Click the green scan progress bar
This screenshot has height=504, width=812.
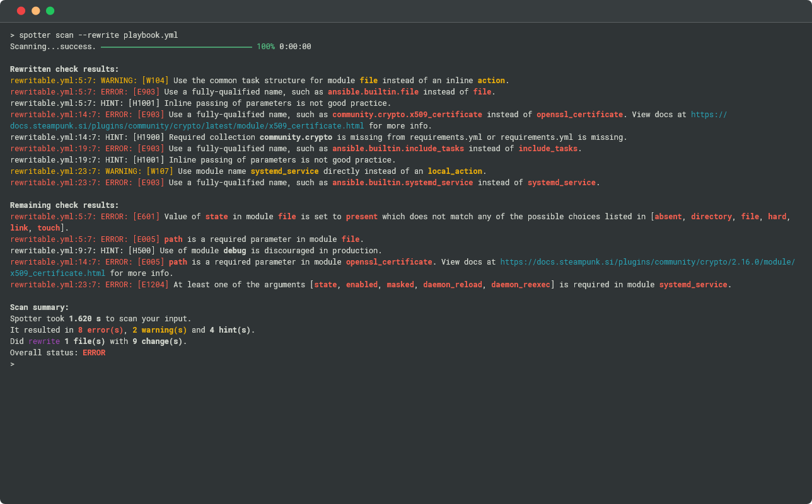[x=176, y=47]
